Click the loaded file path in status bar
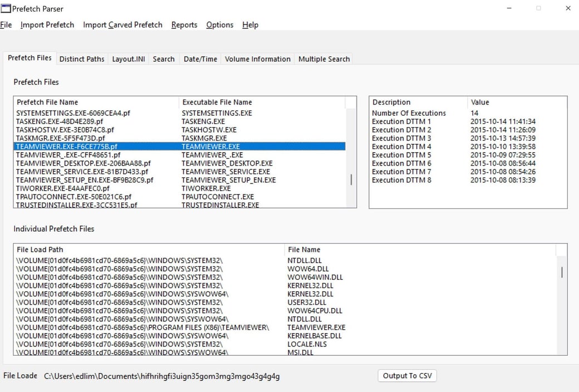 162,376
